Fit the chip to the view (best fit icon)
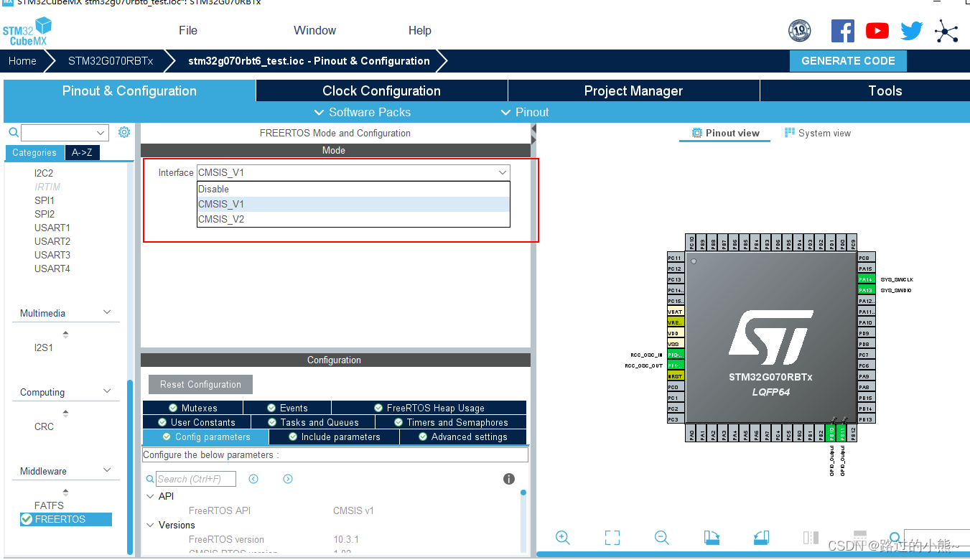Screen dimensions: 970x560 pos(612,537)
